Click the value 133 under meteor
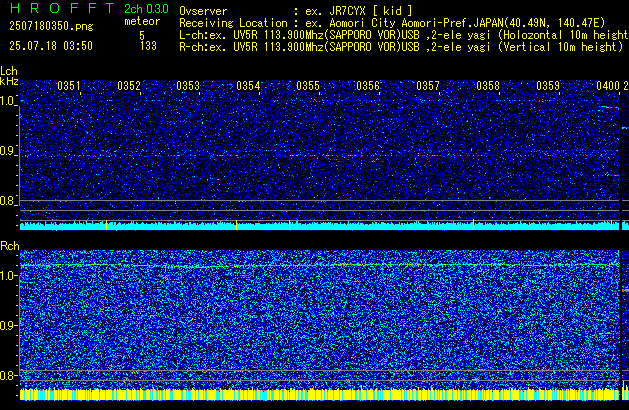Screen dimensions: 629x410 pyautogui.click(x=148, y=46)
